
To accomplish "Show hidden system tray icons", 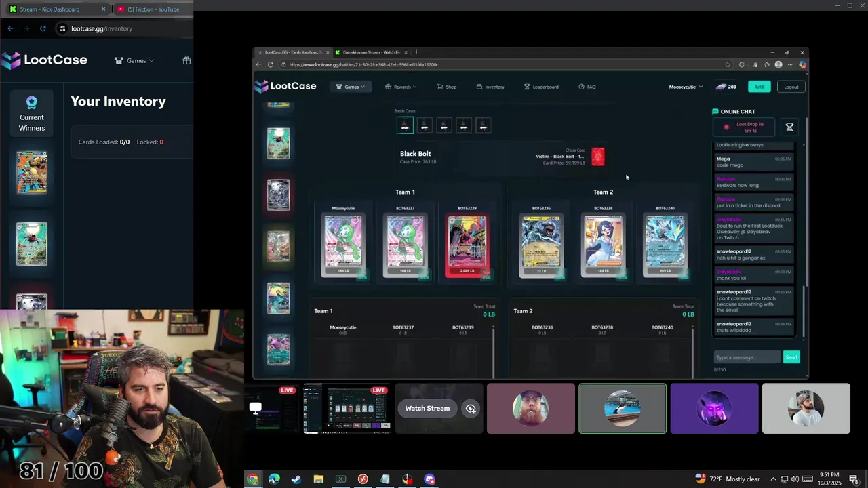I will click(772, 479).
